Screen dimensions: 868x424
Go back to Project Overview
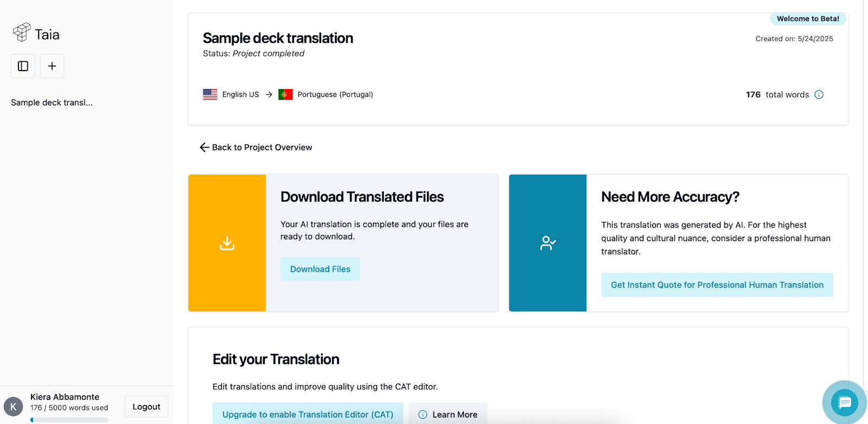[x=256, y=147]
